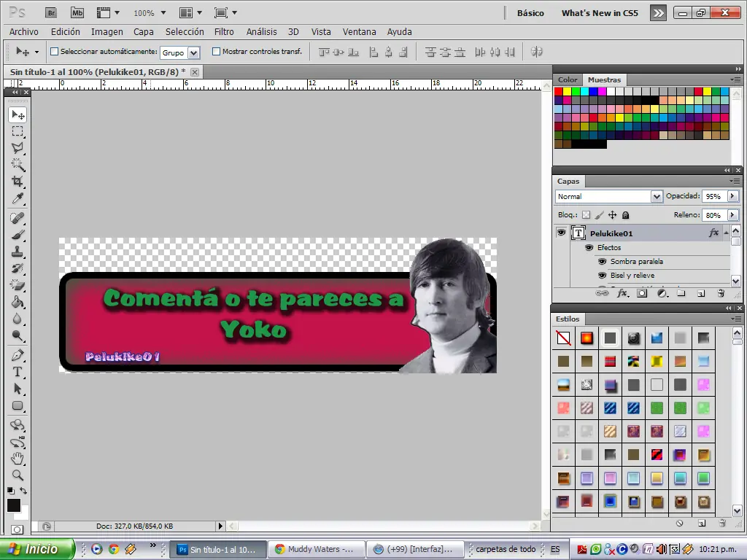Hide the Sombra paralela effect

pos(602,262)
